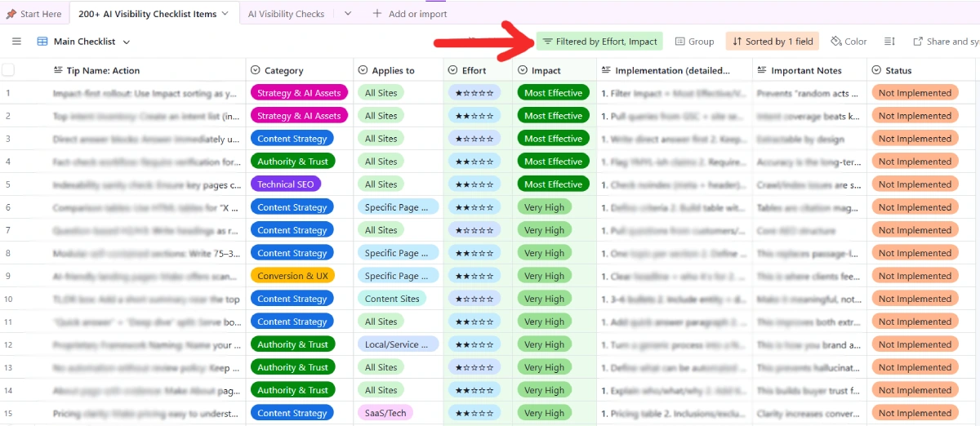Click the Content Strategy tag in row 3
Viewport: 980px width, 426px height.
point(292,139)
